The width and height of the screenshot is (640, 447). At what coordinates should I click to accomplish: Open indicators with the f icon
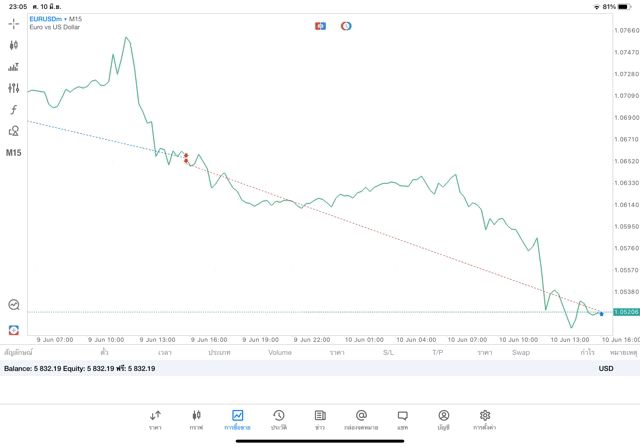(x=13, y=109)
